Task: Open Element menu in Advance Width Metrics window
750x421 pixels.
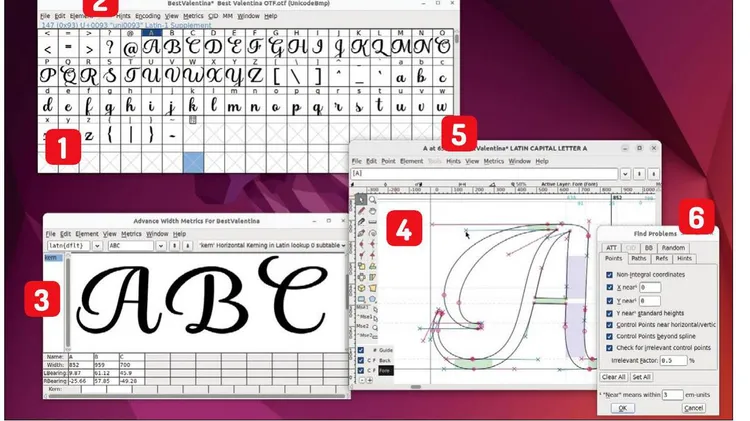Action: [x=87, y=234]
